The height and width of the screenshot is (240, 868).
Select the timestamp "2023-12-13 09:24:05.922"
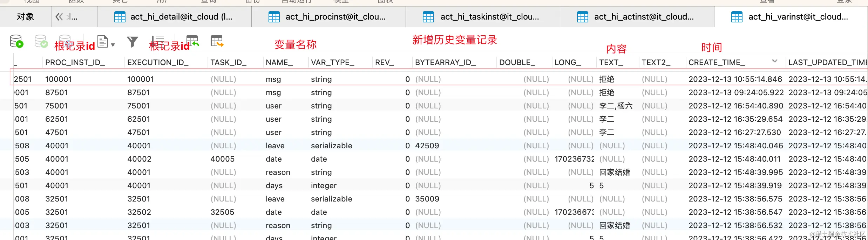(736, 93)
